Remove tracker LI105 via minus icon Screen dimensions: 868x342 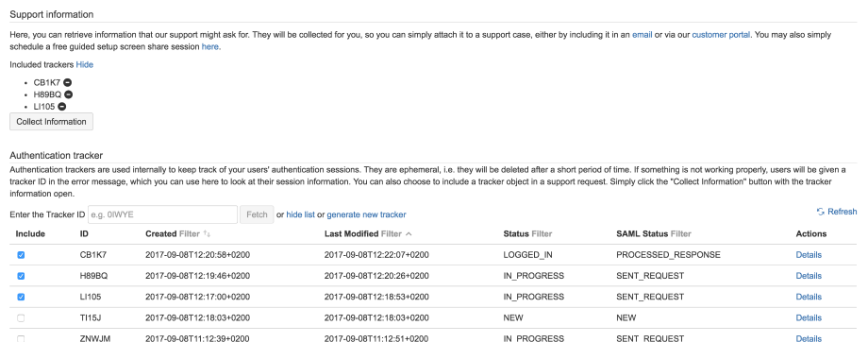click(x=62, y=107)
